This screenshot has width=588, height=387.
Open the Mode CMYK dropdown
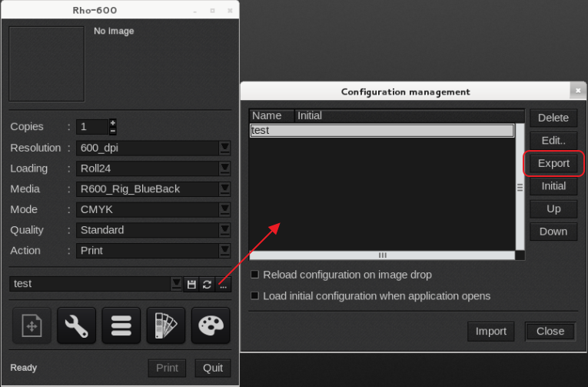[224, 209]
